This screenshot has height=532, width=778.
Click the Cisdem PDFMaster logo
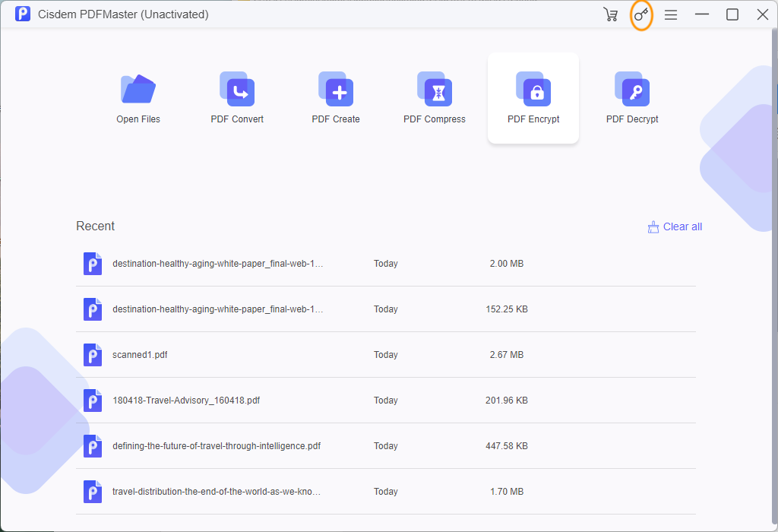(23, 13)
